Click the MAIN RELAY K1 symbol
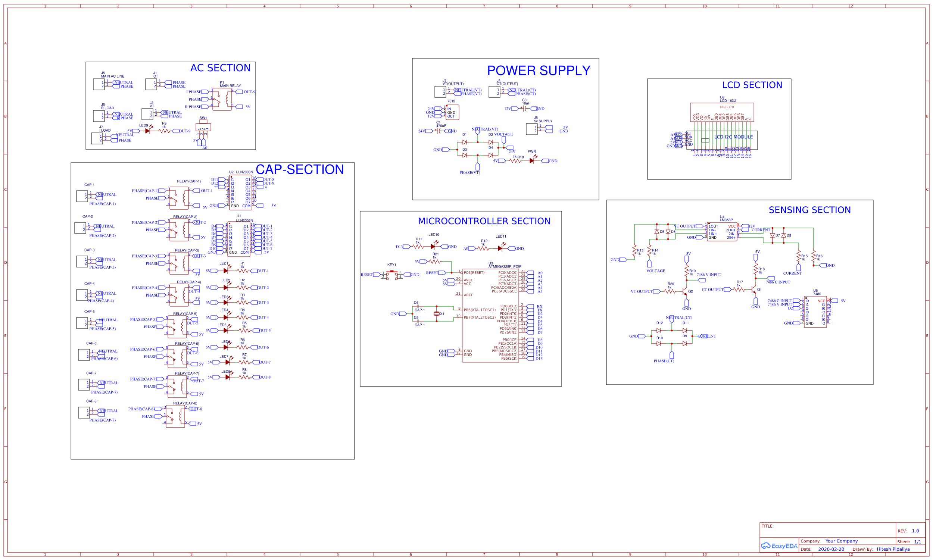 pos(223,100)
